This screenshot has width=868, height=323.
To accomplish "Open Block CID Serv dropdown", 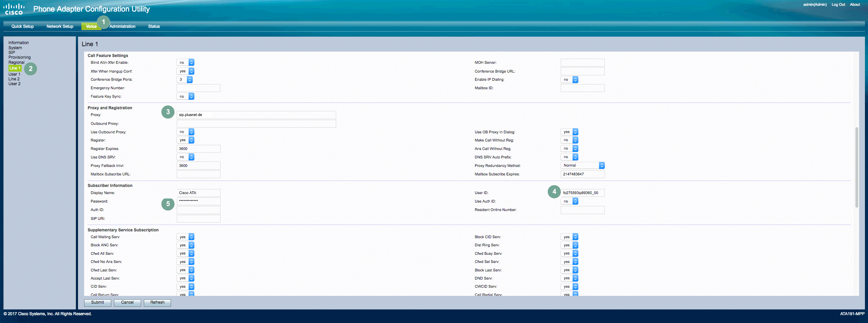I will pyautogui.click(x=570, y=237).
